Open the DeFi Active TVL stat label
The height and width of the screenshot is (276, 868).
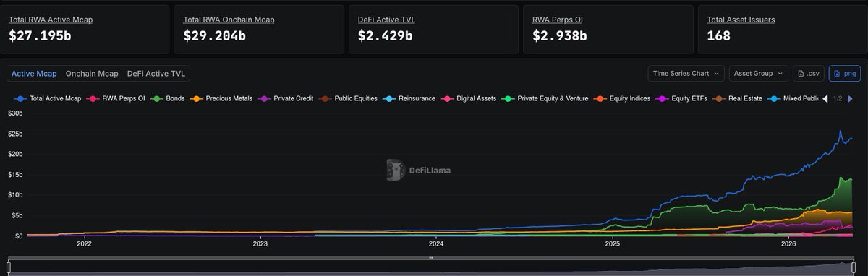386,20
